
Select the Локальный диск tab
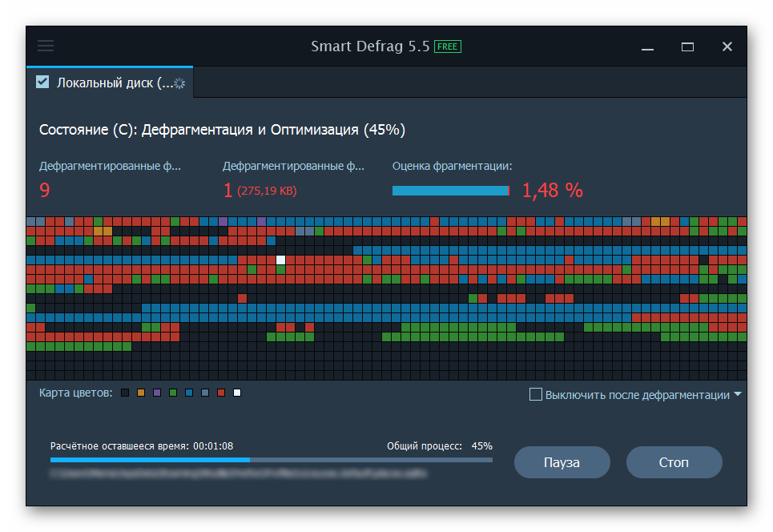pyautogui.click(x=110, y=83)
